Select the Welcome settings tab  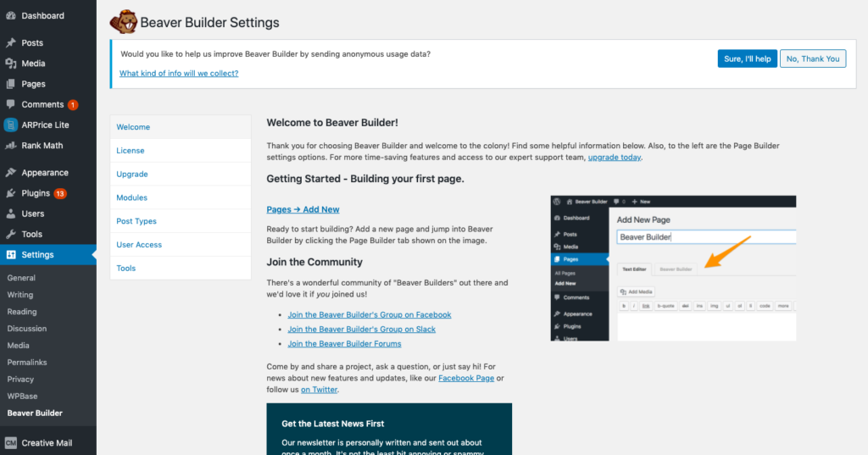181,127
